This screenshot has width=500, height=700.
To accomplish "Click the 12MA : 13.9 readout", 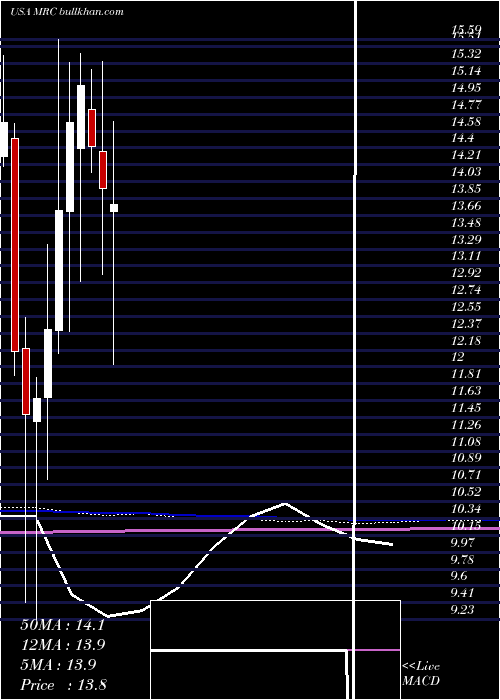I will (62, 645).
